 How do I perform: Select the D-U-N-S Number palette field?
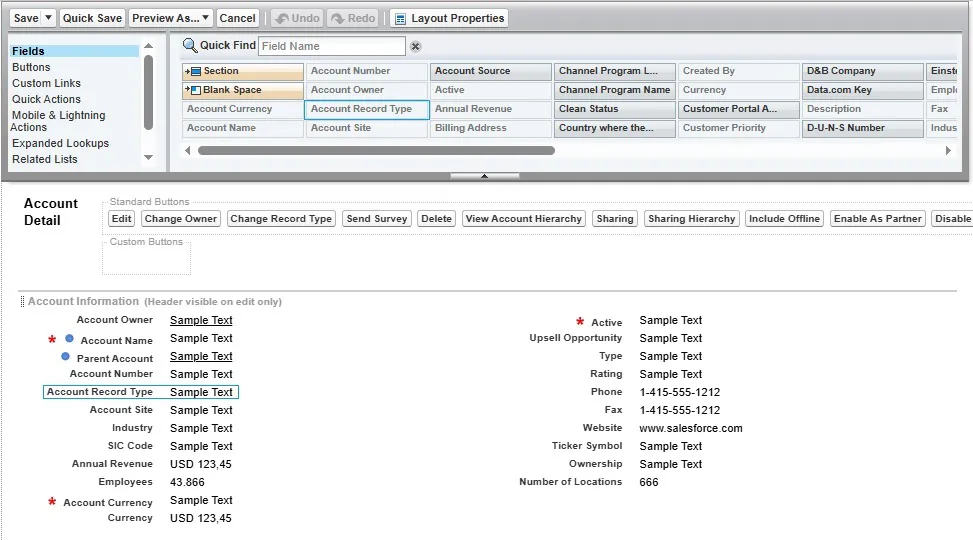(x=863, y=128)
